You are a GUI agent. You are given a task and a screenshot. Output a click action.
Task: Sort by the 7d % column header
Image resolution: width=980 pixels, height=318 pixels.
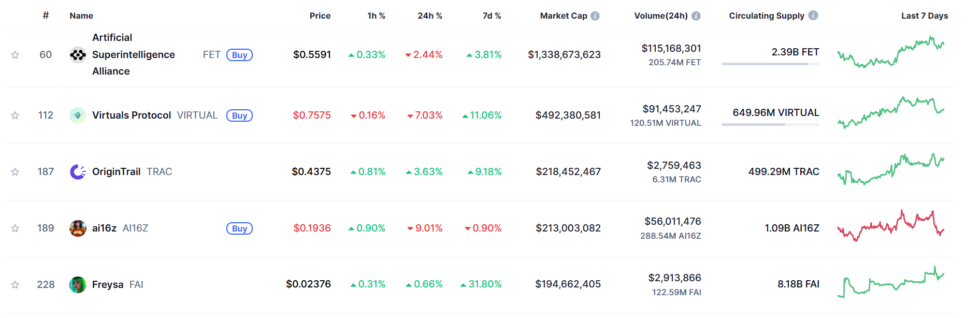[x=492, y=16]
